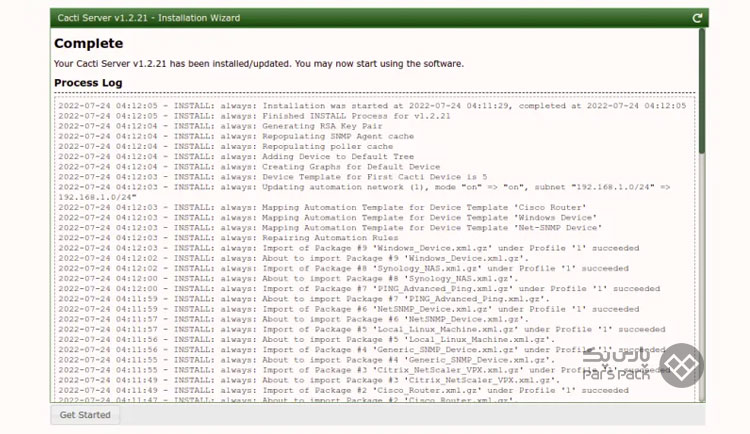Click 'Import of Package #3' Citrix_NetScaler_VPX line
This screenshot has width=750, height=434.
click(x=364, y=370)
